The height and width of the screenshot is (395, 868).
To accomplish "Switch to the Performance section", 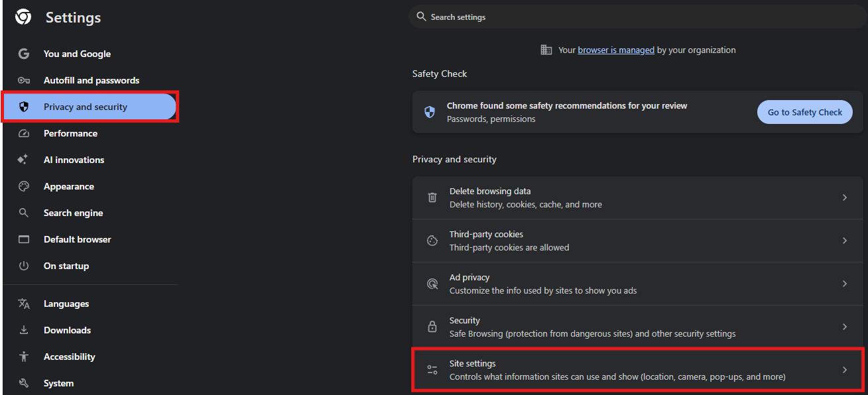I will tap(70, 133).
